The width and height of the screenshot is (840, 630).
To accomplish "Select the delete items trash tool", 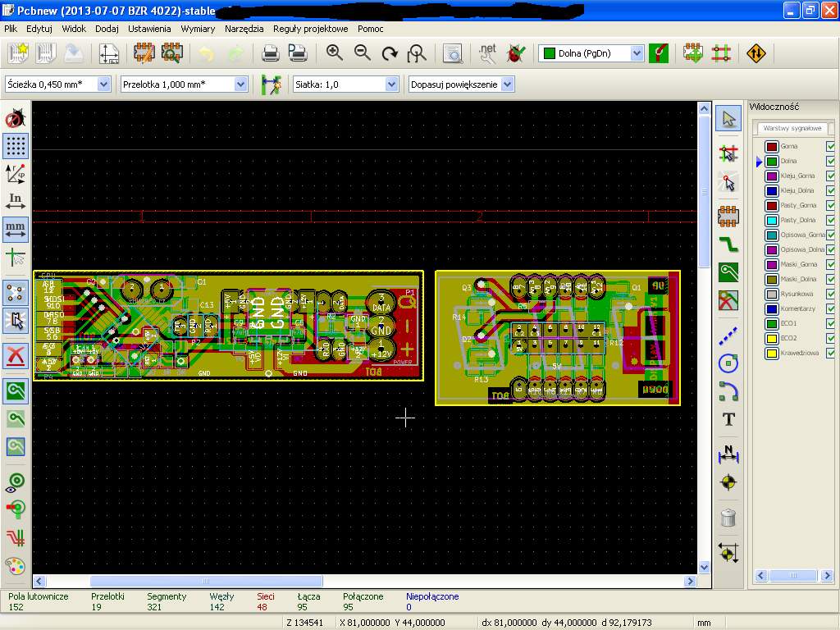I will (728, 517).
